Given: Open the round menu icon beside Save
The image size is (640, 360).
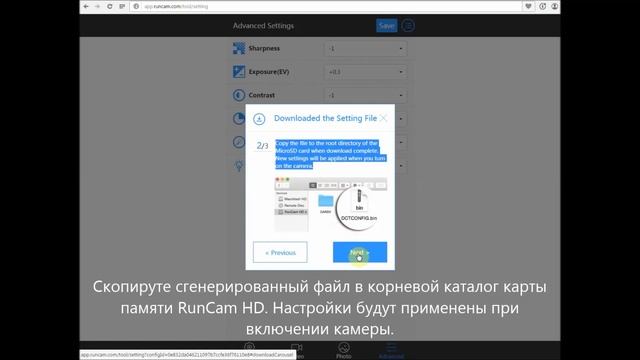Looking at the screenshot, I should tap(408, 26).
